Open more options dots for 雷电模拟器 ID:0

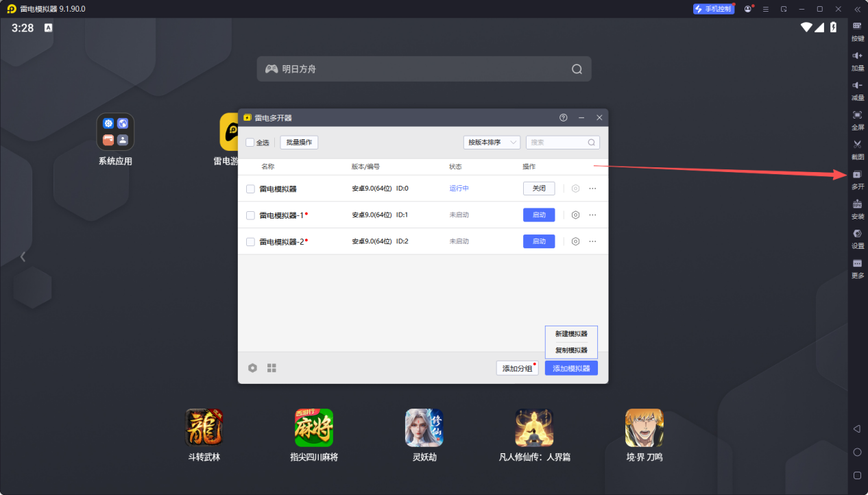(x=592, y=189)
